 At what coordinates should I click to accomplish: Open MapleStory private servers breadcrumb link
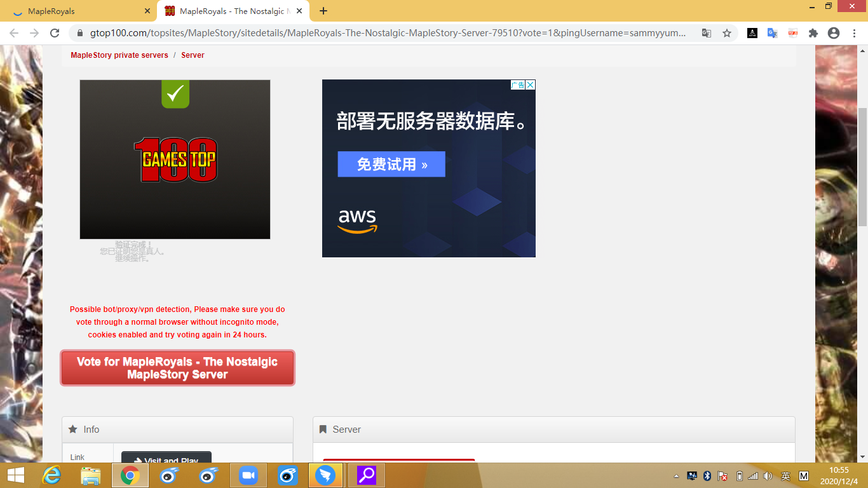click(119, 55)
